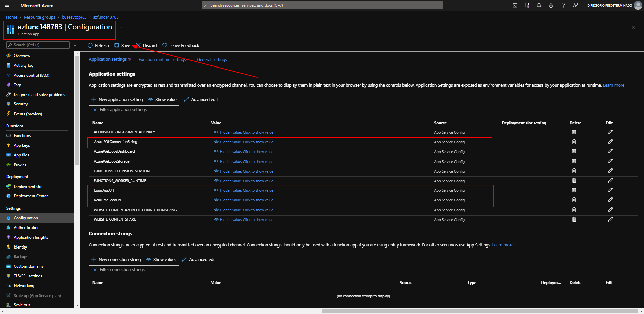Open Advanced edit for connection strings

(x=199, y=259)
